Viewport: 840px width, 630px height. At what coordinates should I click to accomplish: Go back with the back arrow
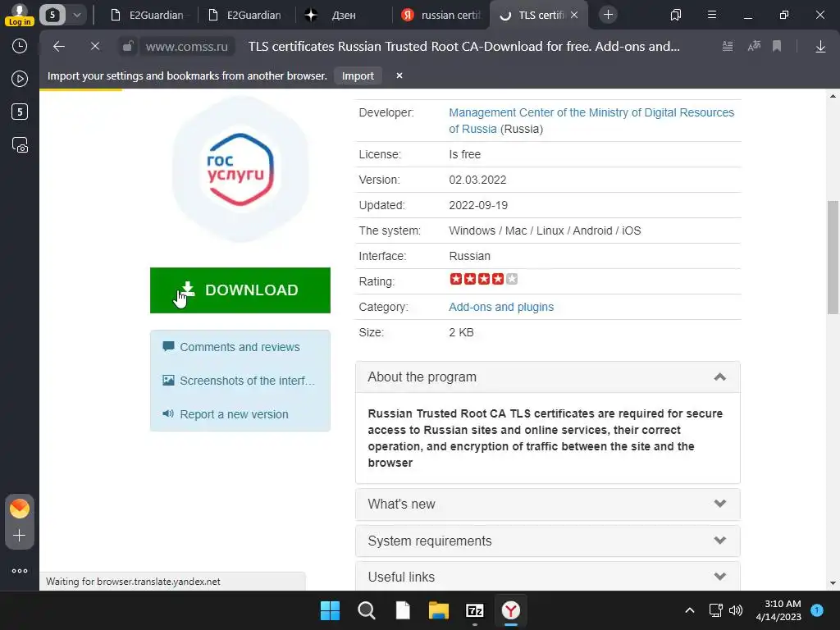pos(59,47)
